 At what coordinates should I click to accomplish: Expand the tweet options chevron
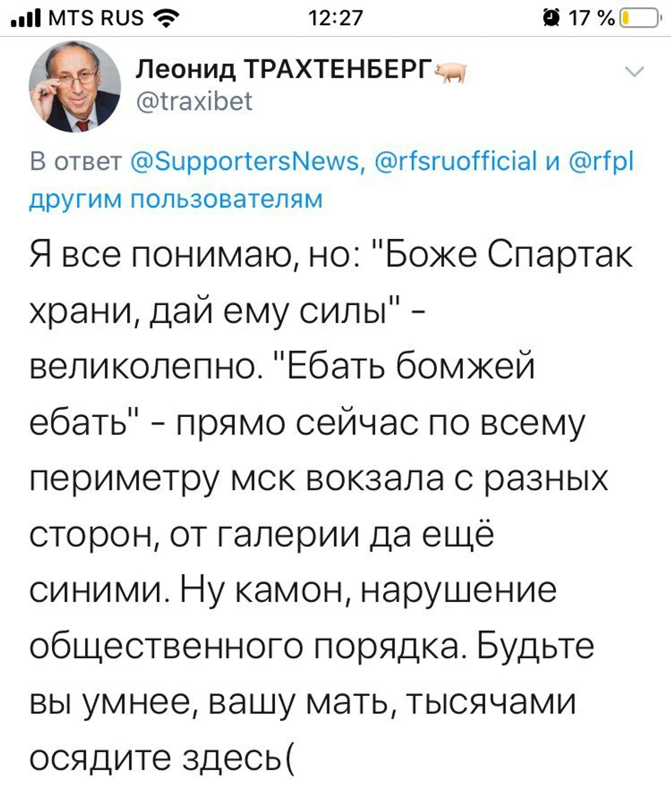(x=634, y=72)
